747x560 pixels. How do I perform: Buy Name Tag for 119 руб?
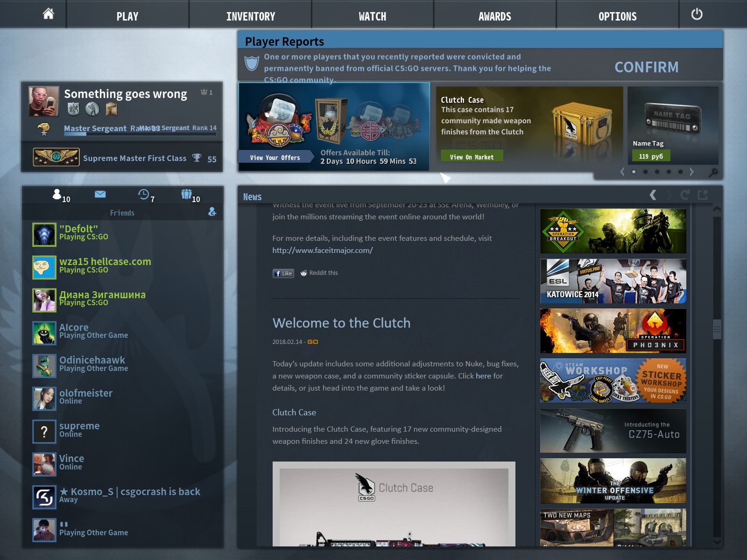[x=651, y=156]
